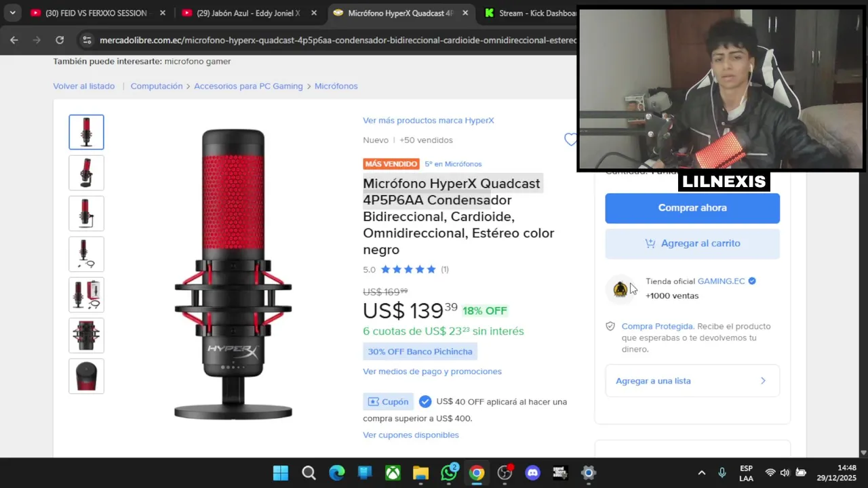Viewport: 868px width, 488px height.
Task: Click the Cupón checkmark icon
Action: [425, 402]
